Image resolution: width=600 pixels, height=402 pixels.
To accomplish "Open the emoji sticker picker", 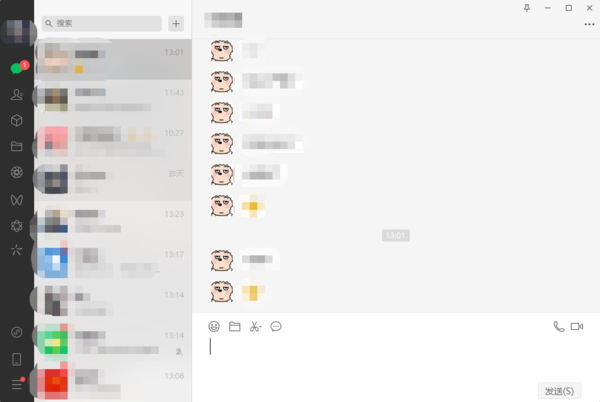I will coord(214,326).
